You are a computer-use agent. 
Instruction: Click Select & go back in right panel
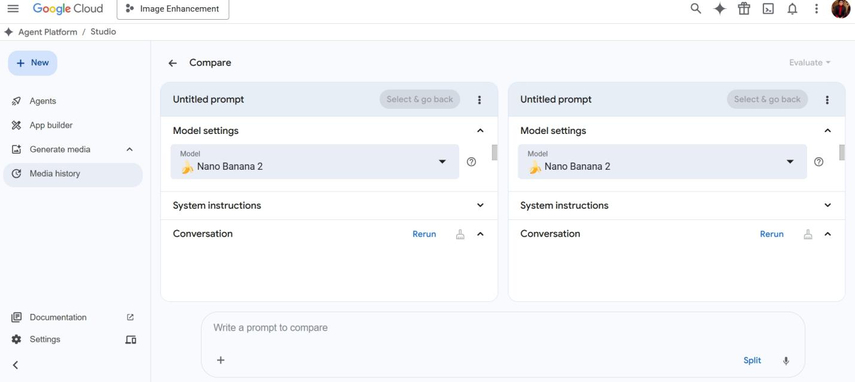point(767,99)
